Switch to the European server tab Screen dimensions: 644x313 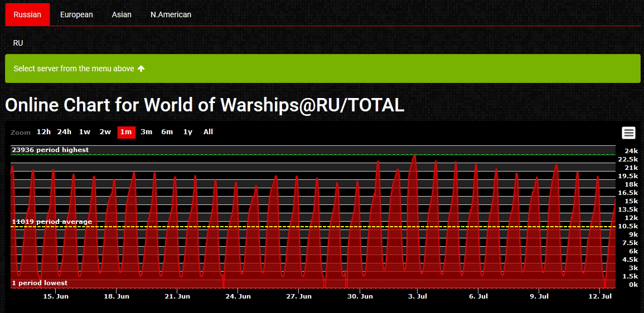[x=76, y=14]
